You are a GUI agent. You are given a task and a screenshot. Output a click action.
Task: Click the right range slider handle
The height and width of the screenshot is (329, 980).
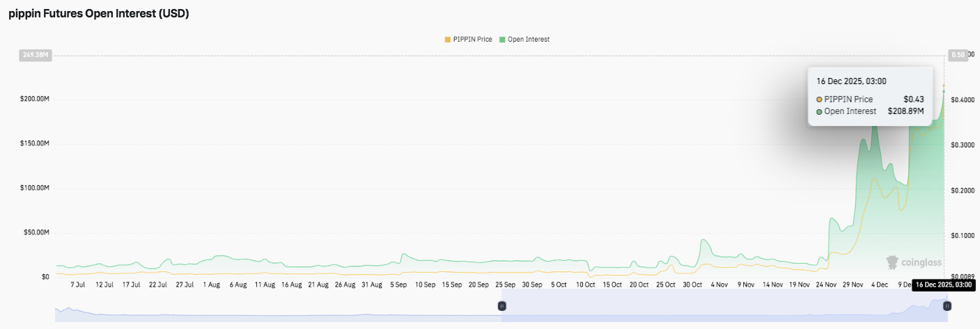pyautogui.click(x=947, y=306)
